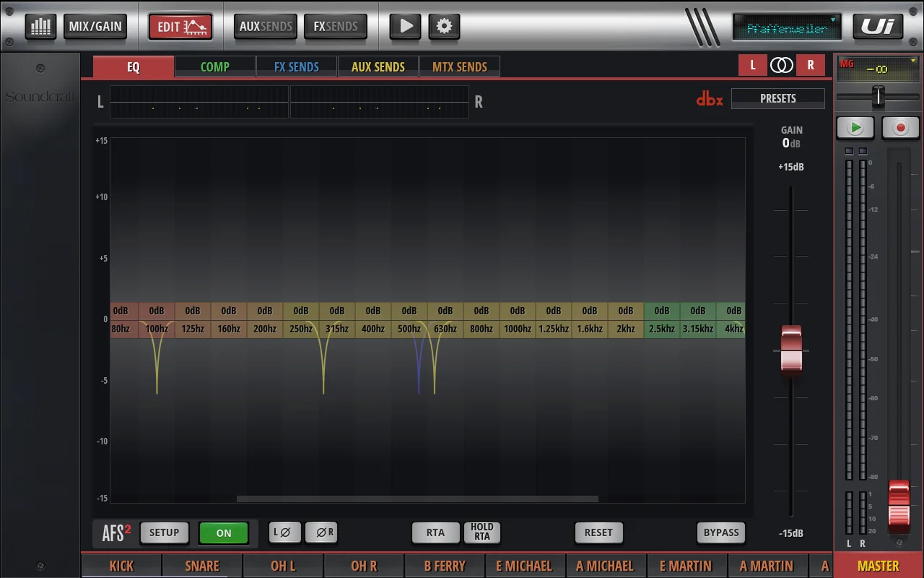Expand the Pfaffenweiler show selector
The image size is (924, 578).
(x=787, y=27)
